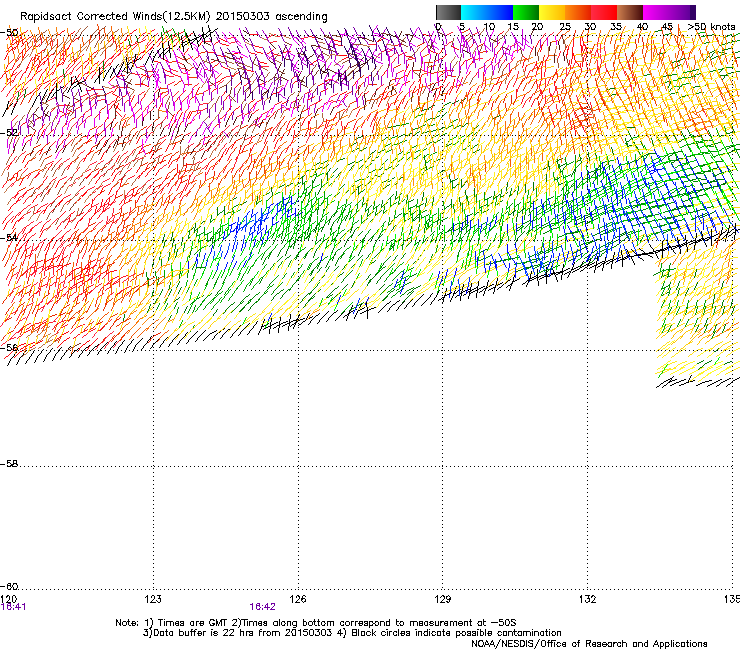Click the magenta 40-45 knots color swatch
740x650 pixels.
[656, 12]
